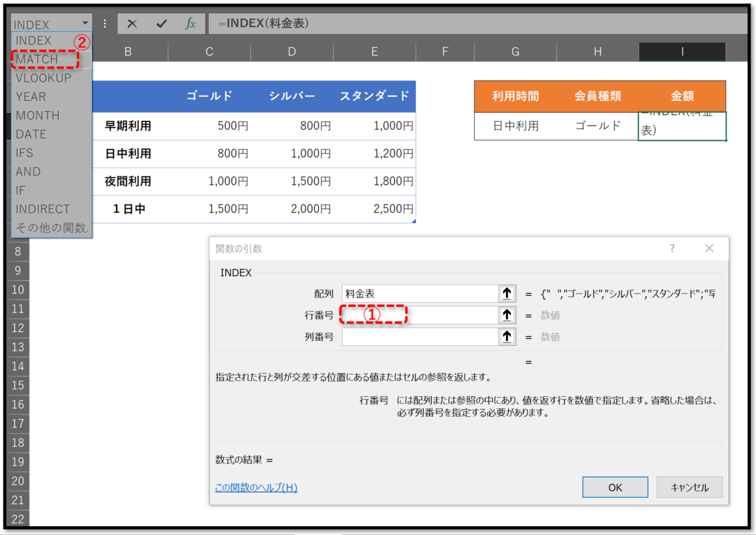Confirm the formula with checkmark icon
756x535 pixels.
161,24
